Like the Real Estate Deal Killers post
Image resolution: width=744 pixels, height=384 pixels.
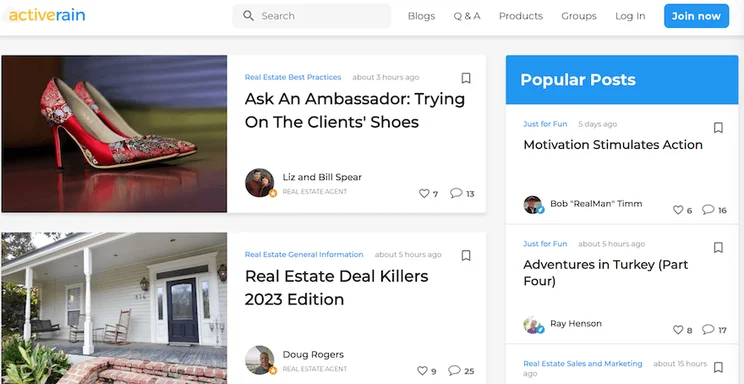pos(422,370)
